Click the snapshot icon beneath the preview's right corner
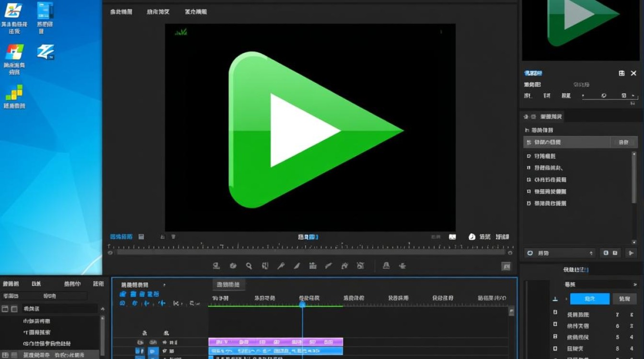The width and height of the screenshot is (644, 359). coord(452,237)
